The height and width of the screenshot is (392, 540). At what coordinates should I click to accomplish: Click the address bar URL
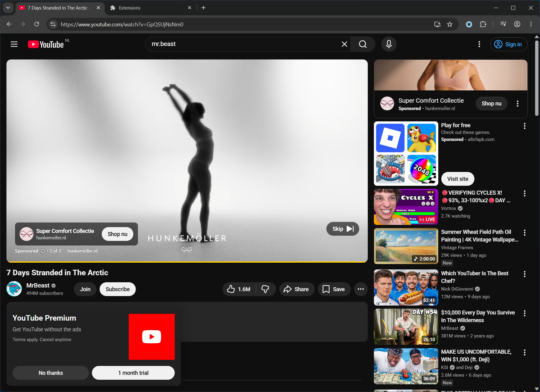(122, 24)
